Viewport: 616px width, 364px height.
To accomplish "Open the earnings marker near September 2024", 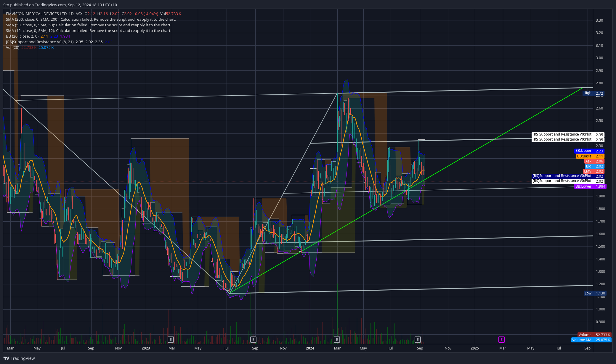I will [x=418, y=339].
